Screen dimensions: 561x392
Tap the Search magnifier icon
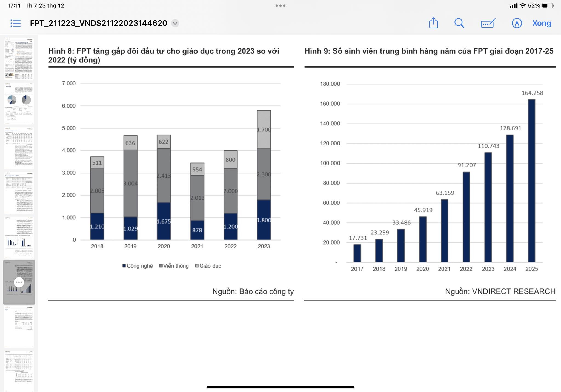click(459, 23)
